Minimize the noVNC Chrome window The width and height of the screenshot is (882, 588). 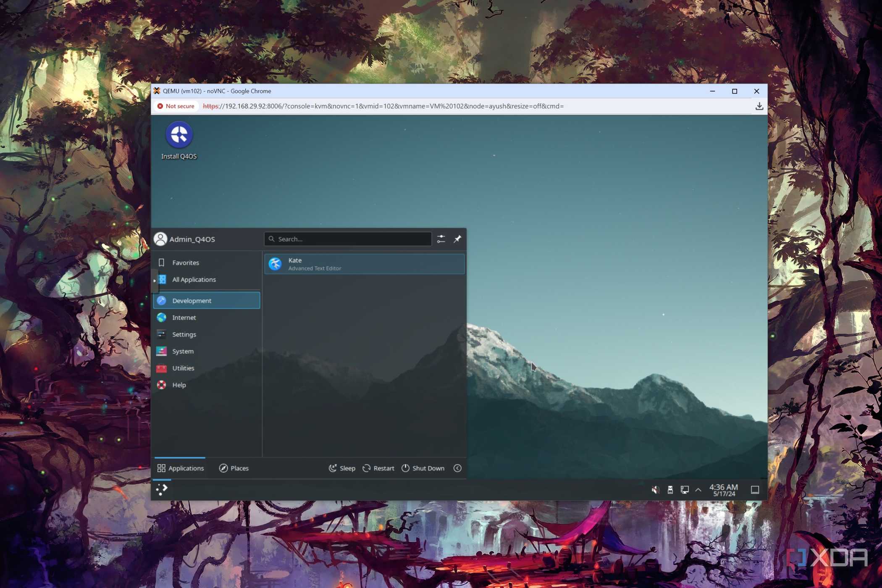[712, 91]
